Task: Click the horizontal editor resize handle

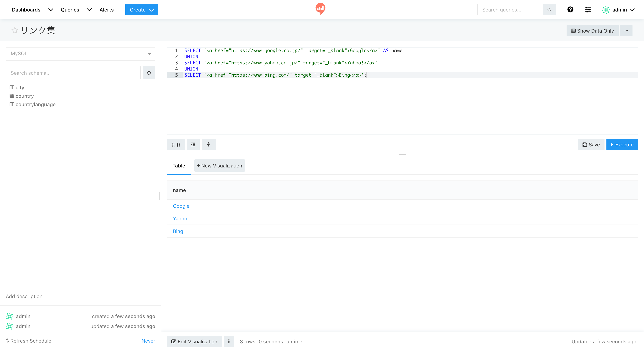Action: pyautogui.click(x=402, y=154)
